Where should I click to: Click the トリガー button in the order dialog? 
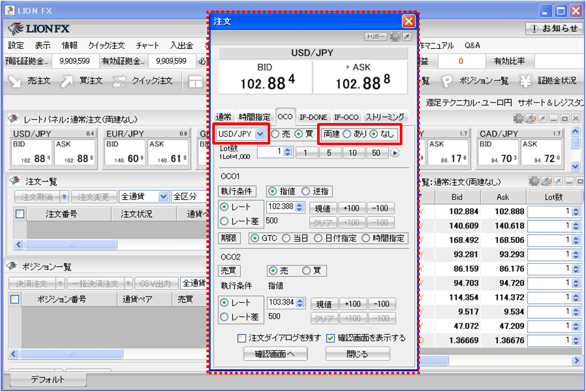[376, 36]
